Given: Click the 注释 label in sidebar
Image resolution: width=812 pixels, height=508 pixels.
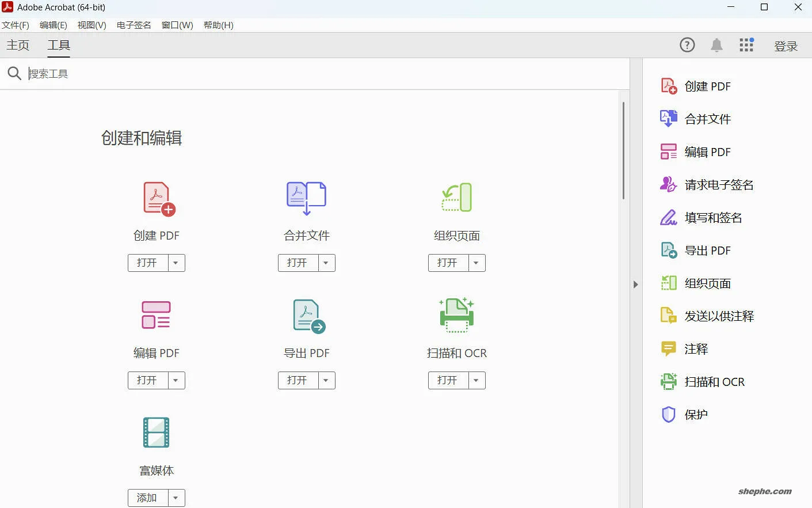Looking at the screenshot, I should click(x=696, y=349).
